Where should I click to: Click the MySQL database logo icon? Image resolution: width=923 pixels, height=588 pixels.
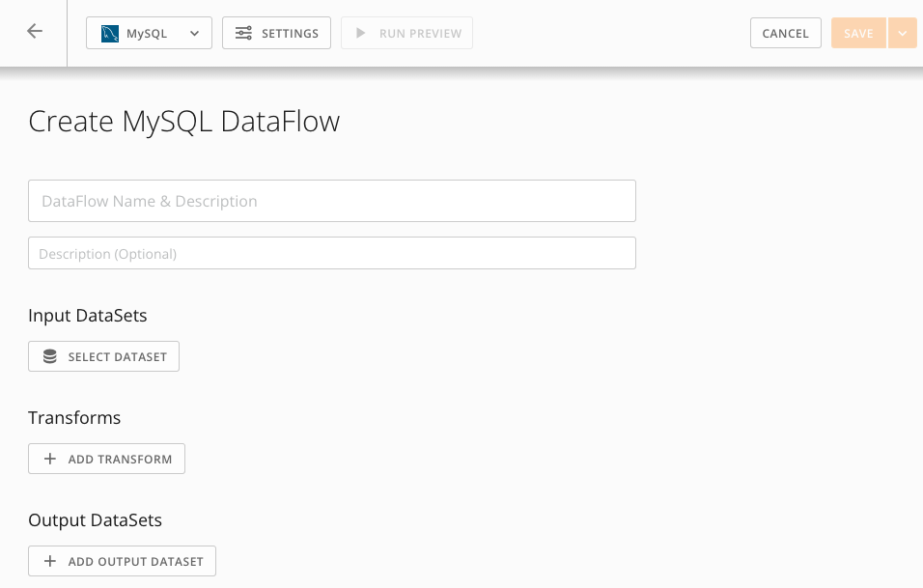[109, 32]
